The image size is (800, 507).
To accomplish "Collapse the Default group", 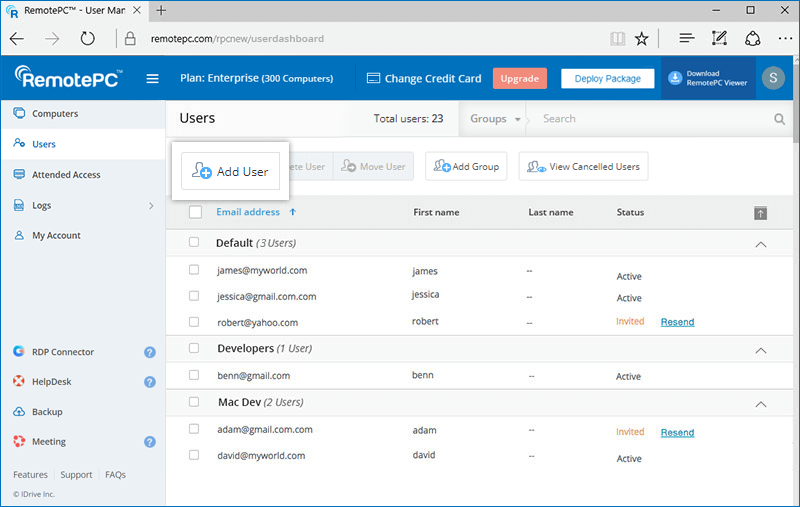I will tap(761, 244).
